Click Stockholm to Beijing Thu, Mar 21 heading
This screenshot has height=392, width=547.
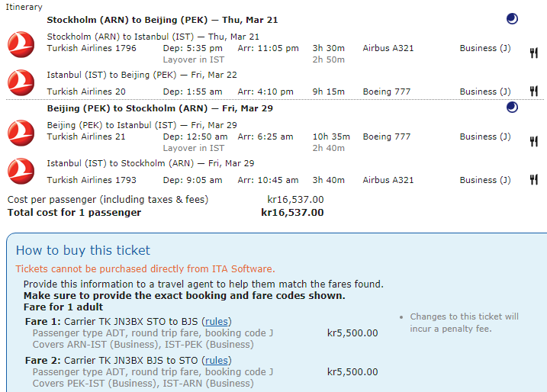(162, 20)
